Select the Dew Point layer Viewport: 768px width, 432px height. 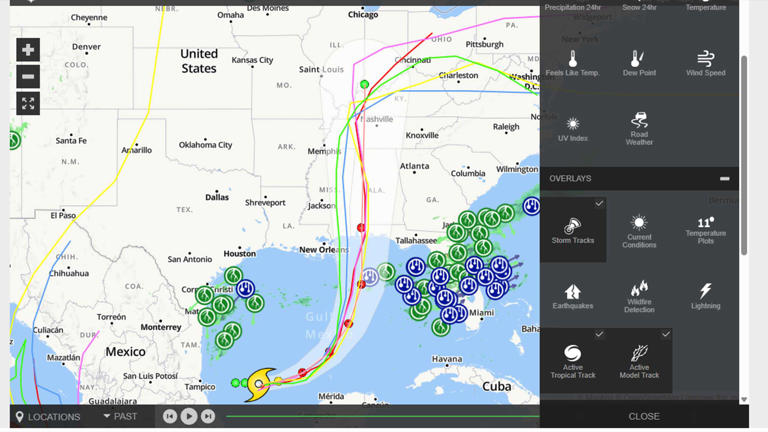639,63
